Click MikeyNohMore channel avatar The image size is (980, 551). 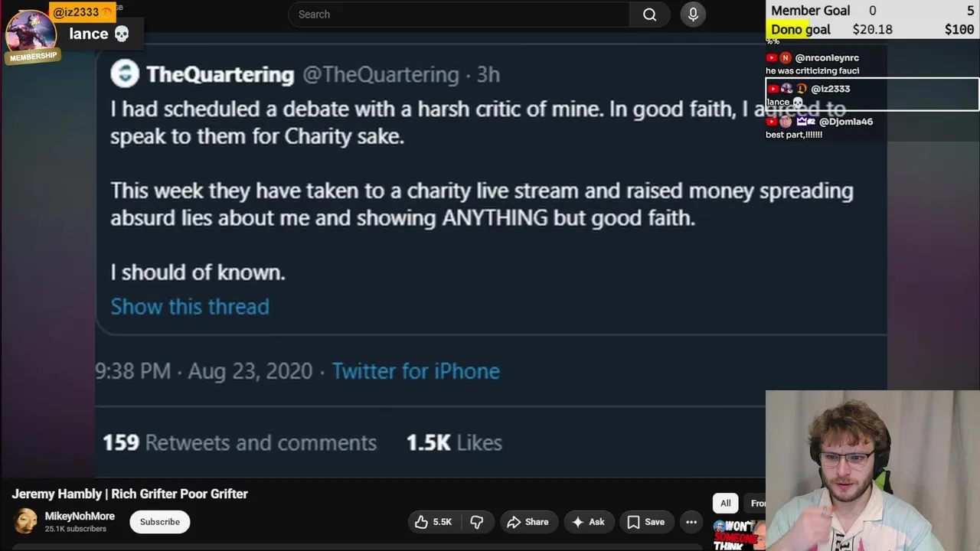click(25, 522)
